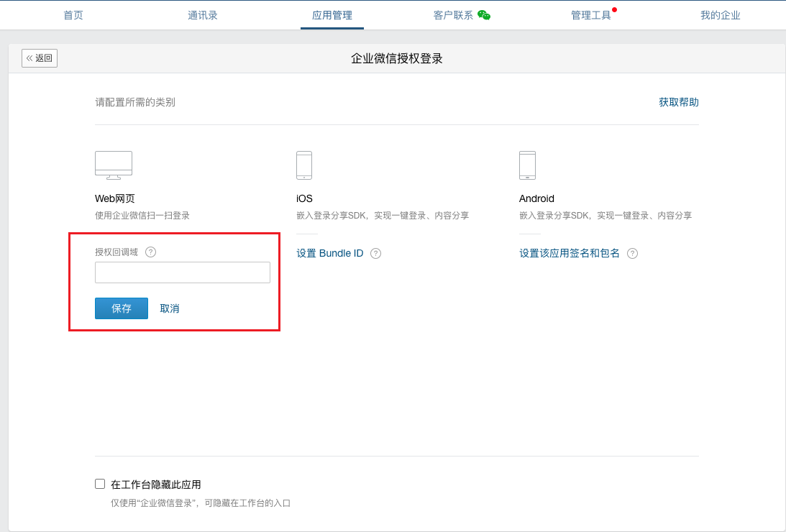Click help icon next to 授权回调域
This screenshot has height=532, width=786.
click(150, 252)
